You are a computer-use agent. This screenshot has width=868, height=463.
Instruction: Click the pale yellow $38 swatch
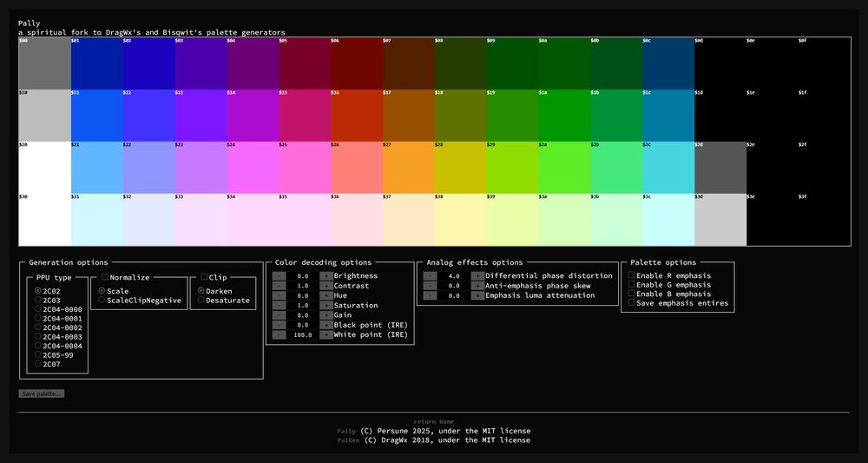pyautogui.click(x=461, y=220)
